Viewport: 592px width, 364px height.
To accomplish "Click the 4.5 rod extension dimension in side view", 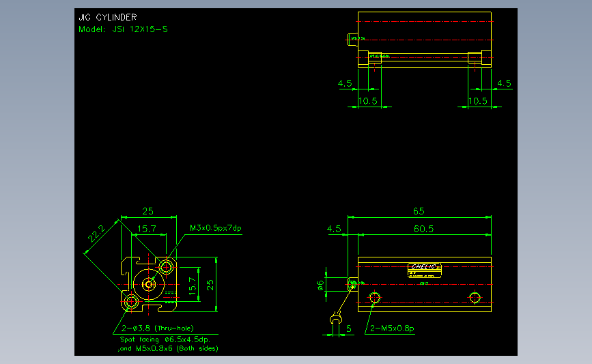I will 334,229.
